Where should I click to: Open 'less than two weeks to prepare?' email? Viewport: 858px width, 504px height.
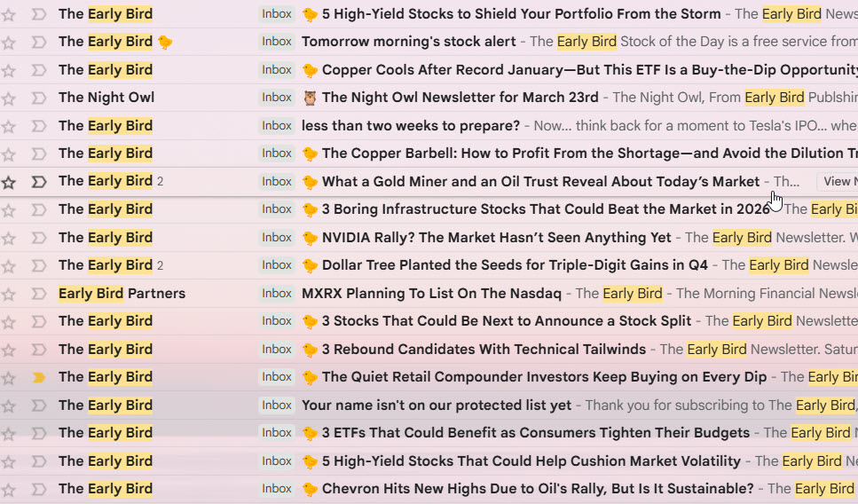[411, 126]
